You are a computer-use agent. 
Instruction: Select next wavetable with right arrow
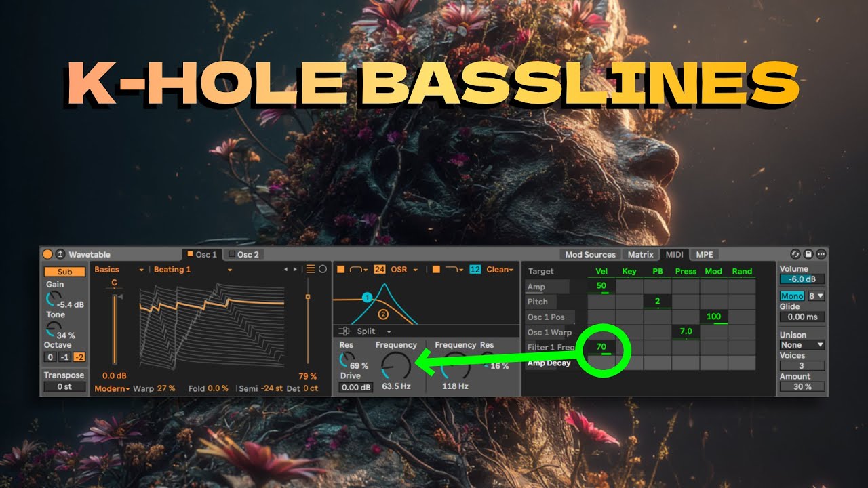tap(294, 270)
